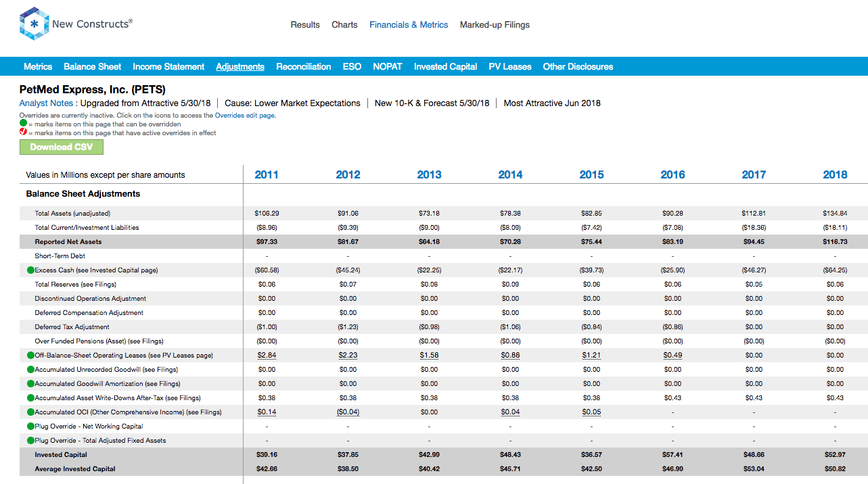This screenshot has width=868, height=484.
Task: Click the 2012 year column header
Action: click(x=348, y=174)
